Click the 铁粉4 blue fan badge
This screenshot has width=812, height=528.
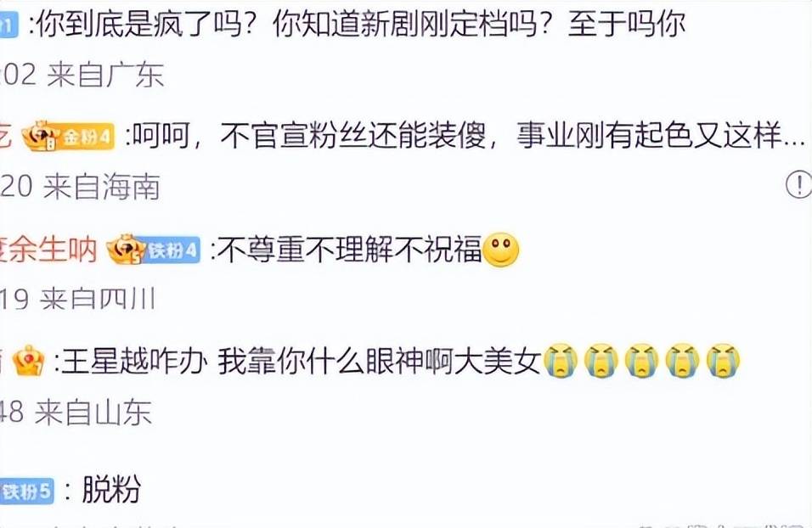point(172,250)
